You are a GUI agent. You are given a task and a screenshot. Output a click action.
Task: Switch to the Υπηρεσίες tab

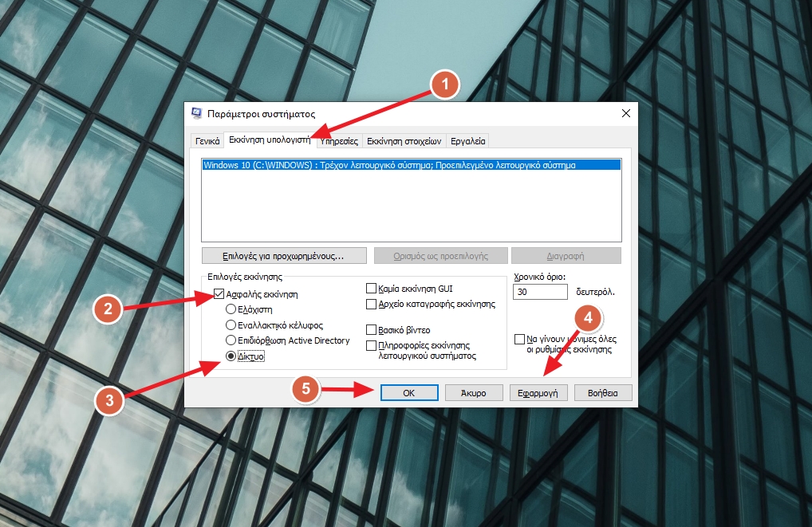click(x=341, y=140)
